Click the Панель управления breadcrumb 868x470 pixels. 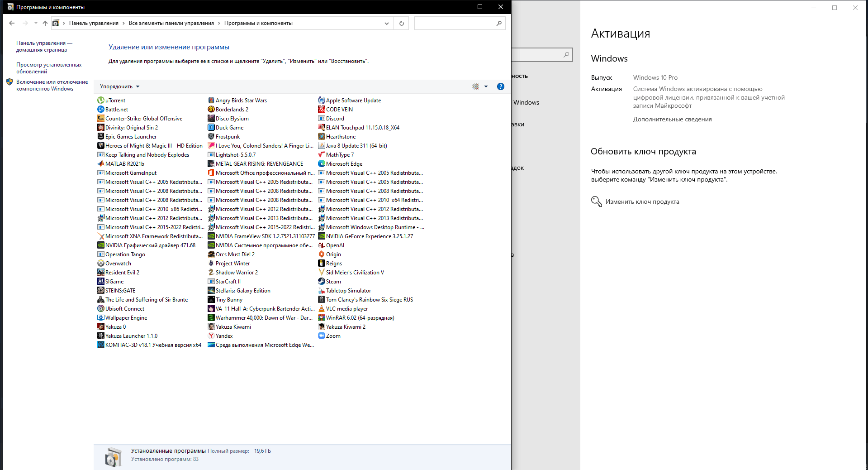coord(94,23)
